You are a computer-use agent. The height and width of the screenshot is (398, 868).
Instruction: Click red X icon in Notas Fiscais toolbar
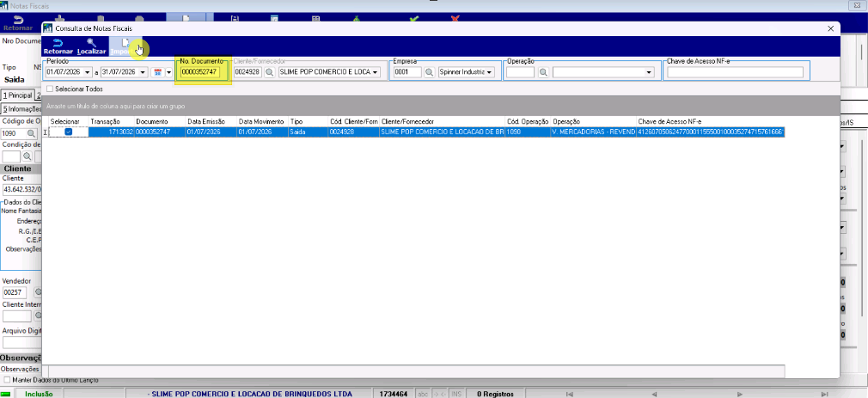click(455, 20)
